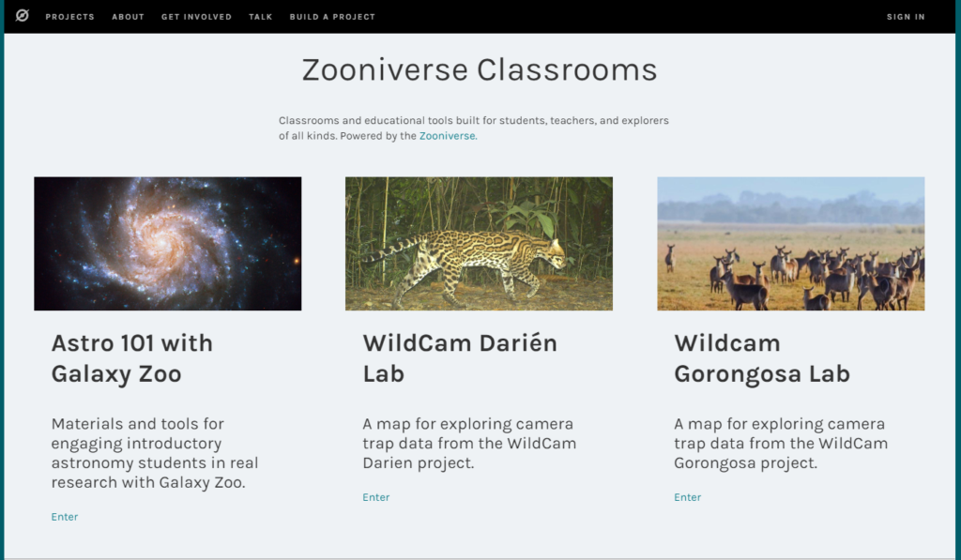961x560 pixels.
Task: Click the Zooniverse Classrooms heading
Action: pos(480,69)
